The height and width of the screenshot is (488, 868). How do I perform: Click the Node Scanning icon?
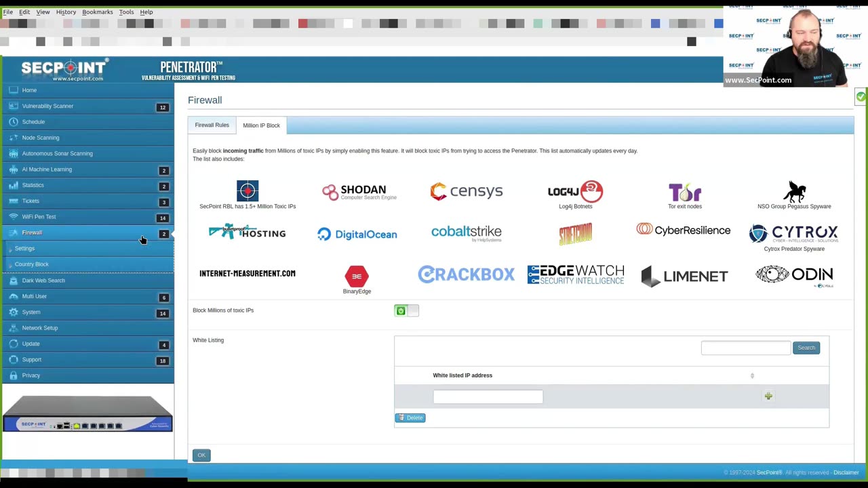click(x=14, y=138)
